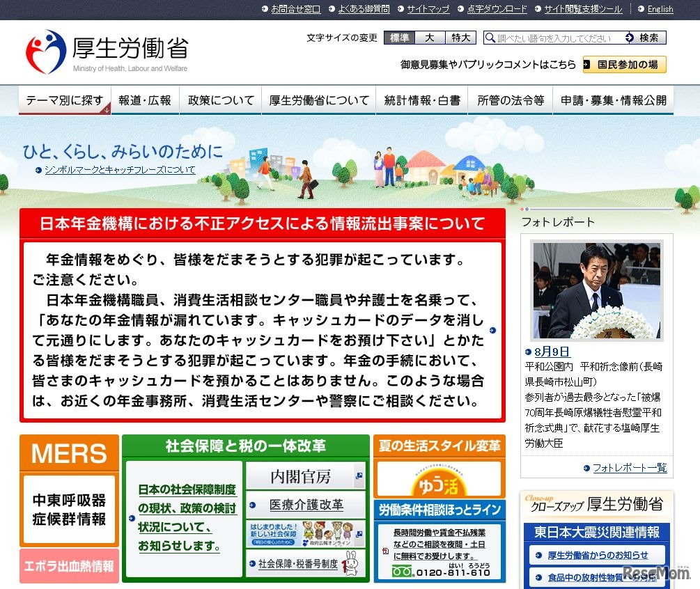Viewport: 700px width, 589px height.
Task: Click the PDF icon in 労働条件相談 box
Action: pyautogui.click(x=385, y=551)
